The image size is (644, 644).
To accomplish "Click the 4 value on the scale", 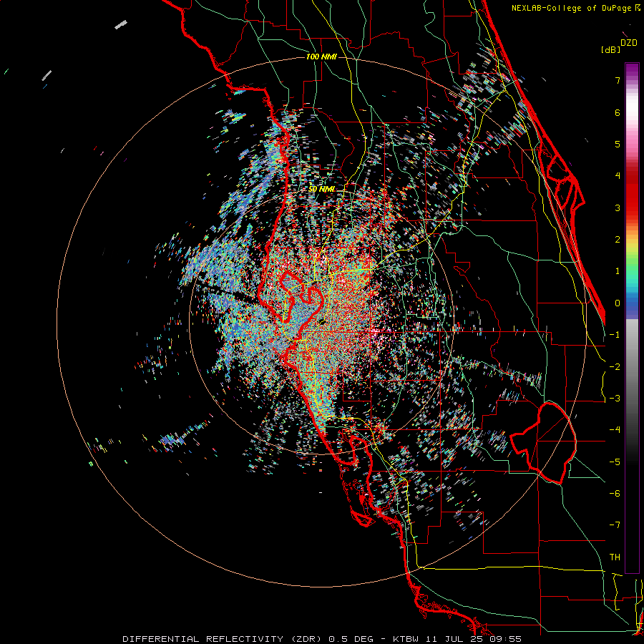I will point(618,176).
